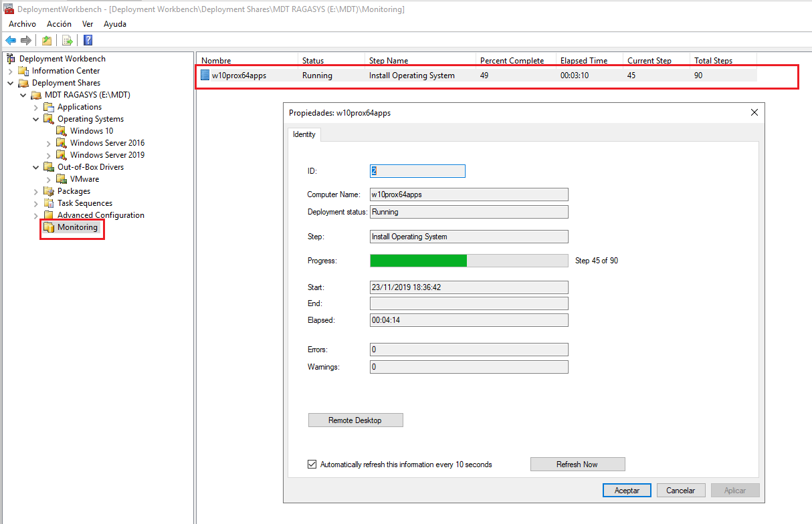812x524 pixels.
Task: Expand the VMware drivers node
Action: tap(48, 178)
